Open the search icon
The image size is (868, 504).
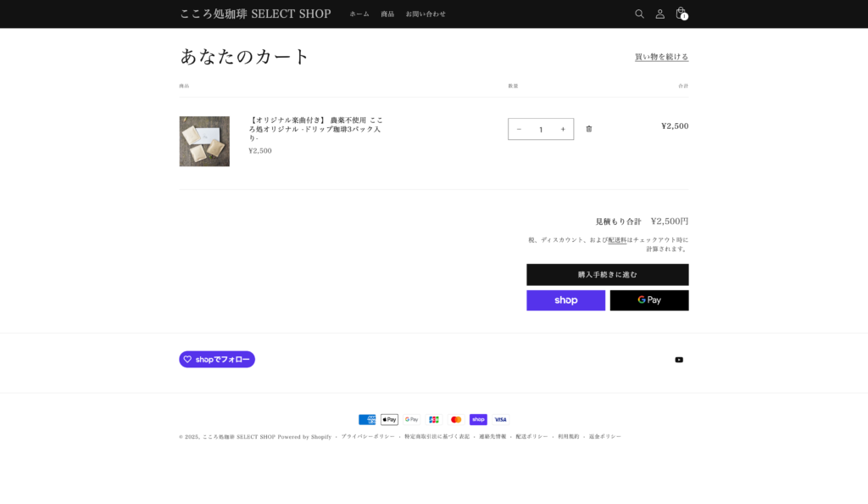click(x=639, y=14)
